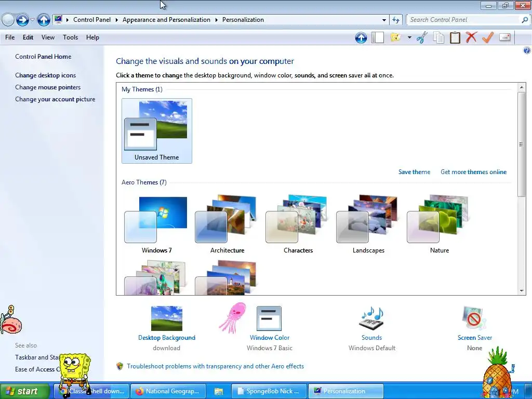This screenshot has height=399, width=532.
Task: Click the scissors Cut icon
Action: click(x=422, y=37)
